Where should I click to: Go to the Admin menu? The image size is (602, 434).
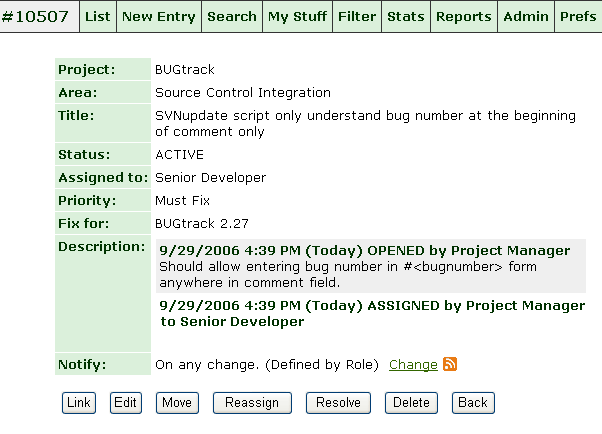point(526,16)
